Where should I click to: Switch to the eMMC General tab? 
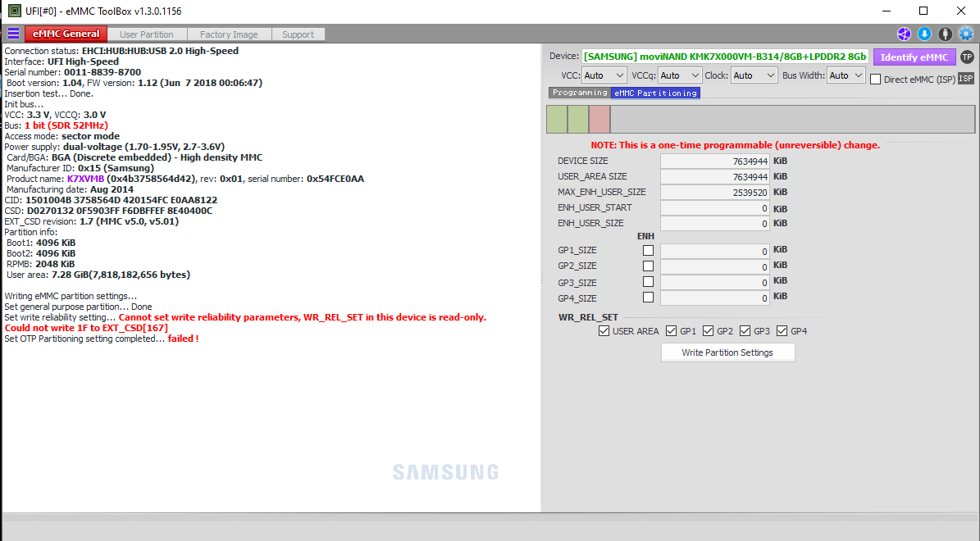(x=66, y=34)
